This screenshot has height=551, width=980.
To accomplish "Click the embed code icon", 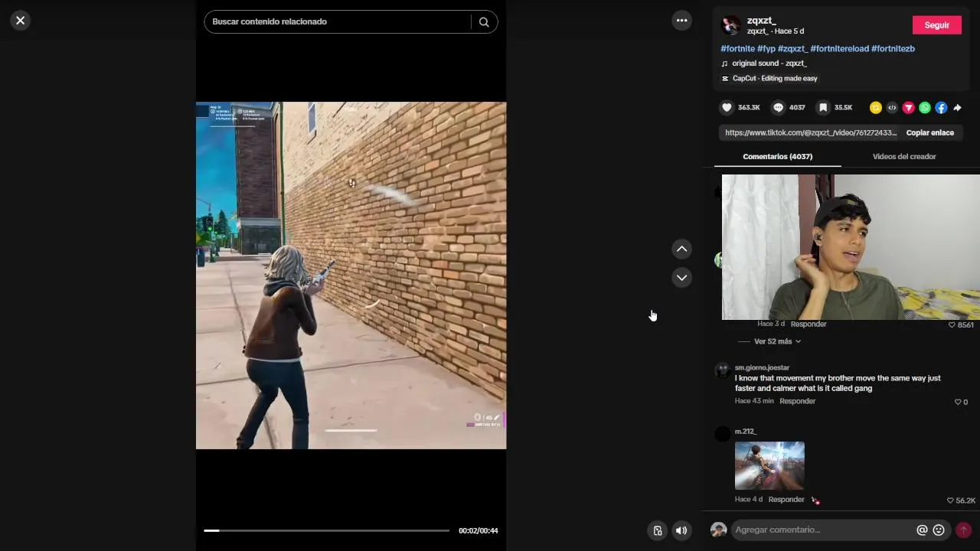I will 892,108.
